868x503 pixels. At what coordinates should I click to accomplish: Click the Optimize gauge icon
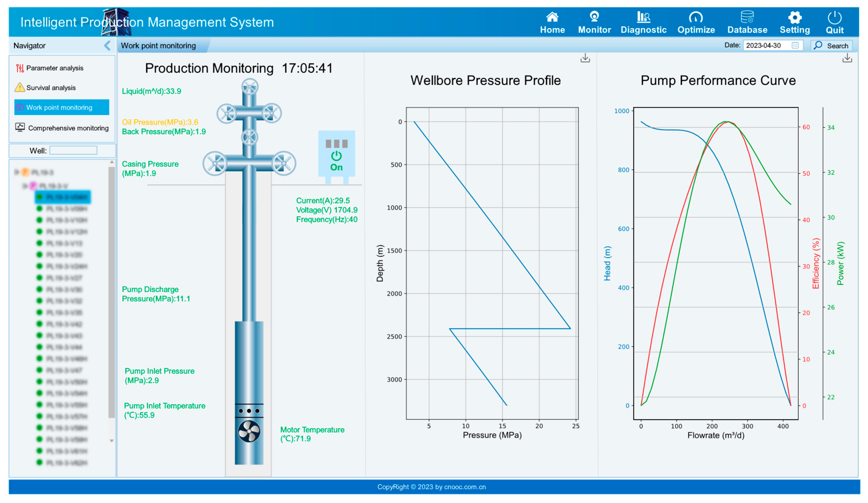[695, 17]
